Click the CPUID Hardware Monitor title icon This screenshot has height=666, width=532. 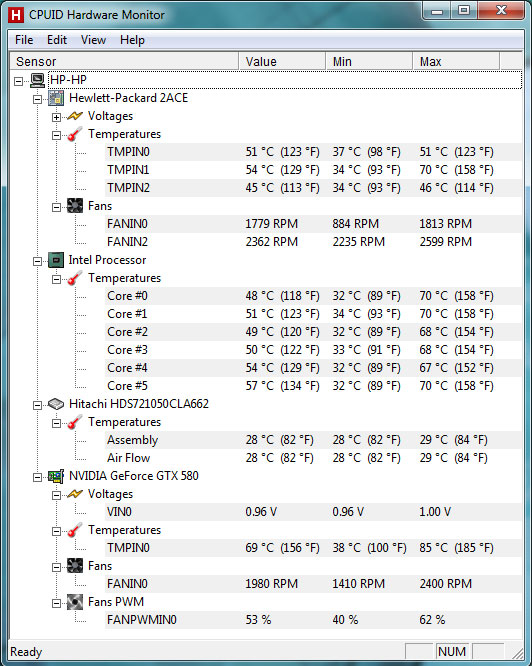pos(16,15)
